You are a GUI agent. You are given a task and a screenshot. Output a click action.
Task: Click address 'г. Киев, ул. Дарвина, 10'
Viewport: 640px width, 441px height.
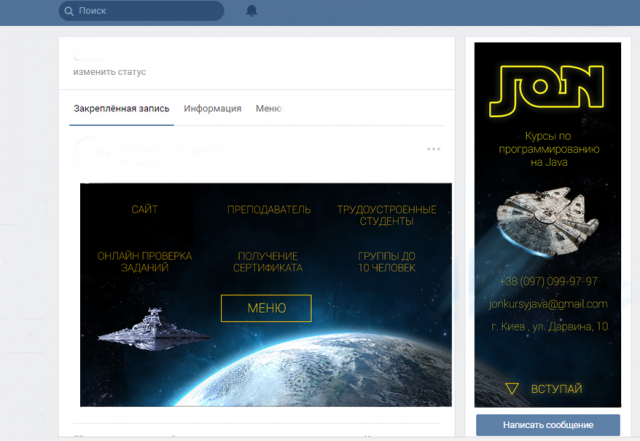[x=549, y=327]
